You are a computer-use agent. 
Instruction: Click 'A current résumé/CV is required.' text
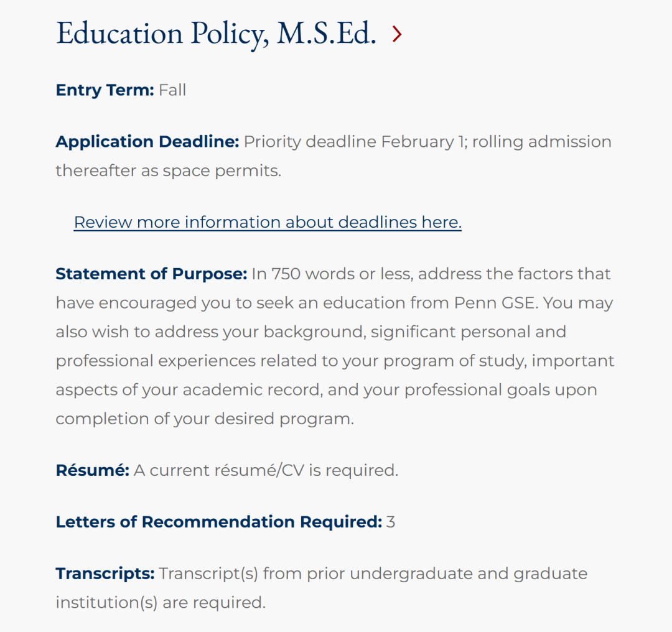[x=266, y=470]
